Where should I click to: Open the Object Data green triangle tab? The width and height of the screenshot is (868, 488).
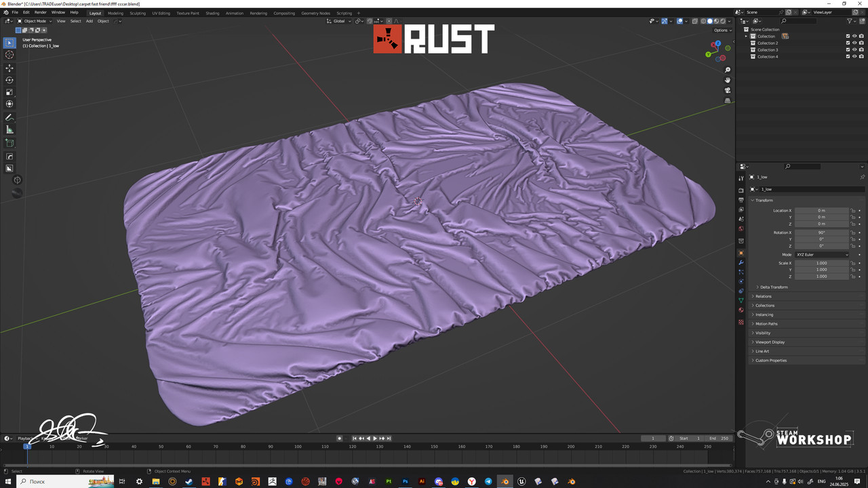click(x=741, y=300)
